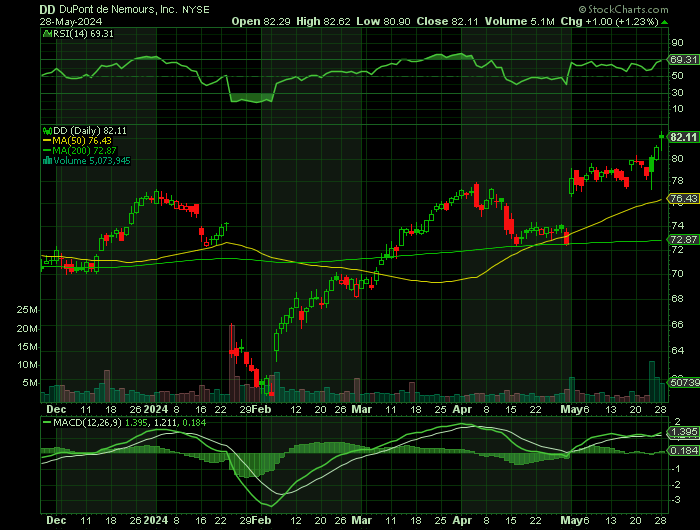Image resolution: width=700 pixels, height=530 pixels.
Task: Click the green up-arrow beside the Chg value
Action: click(x=665, y=22)
